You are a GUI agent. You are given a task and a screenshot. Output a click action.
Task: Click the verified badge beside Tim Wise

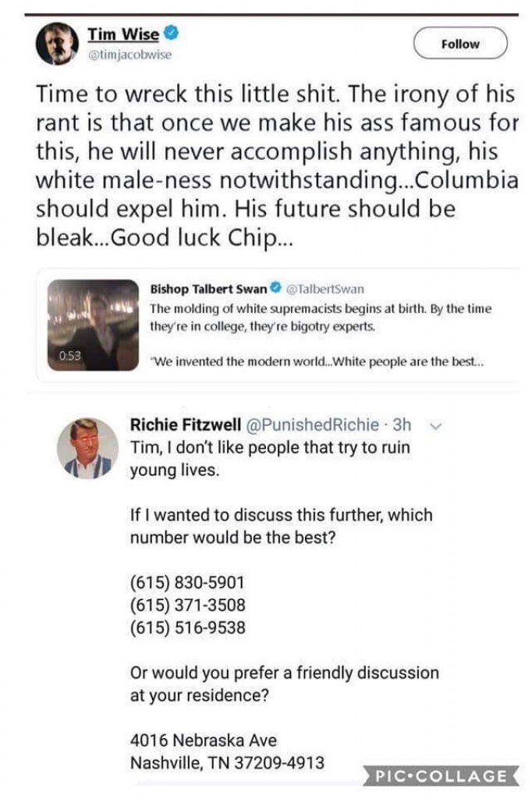[x=169, y=34]
